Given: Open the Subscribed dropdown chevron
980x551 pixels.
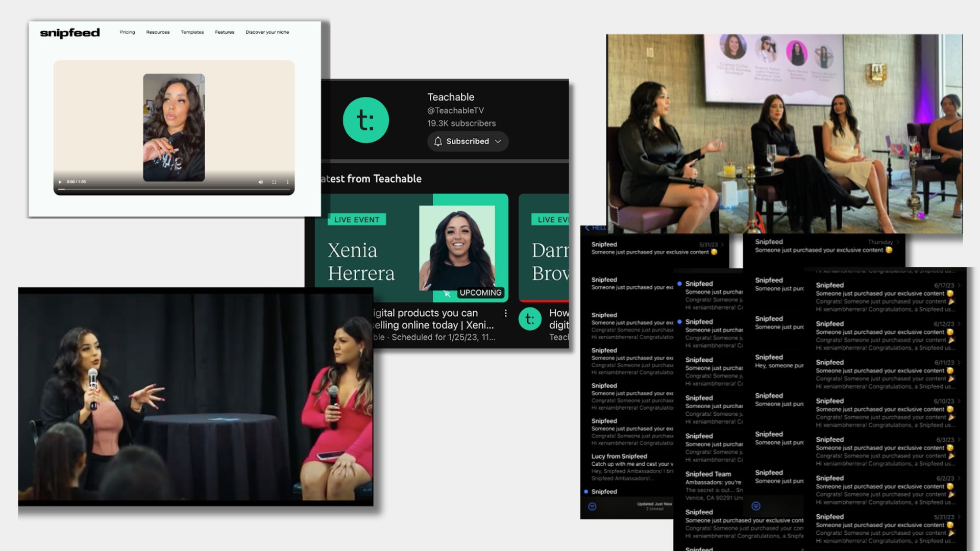Looking at the screenshot, I should (498, 141).
